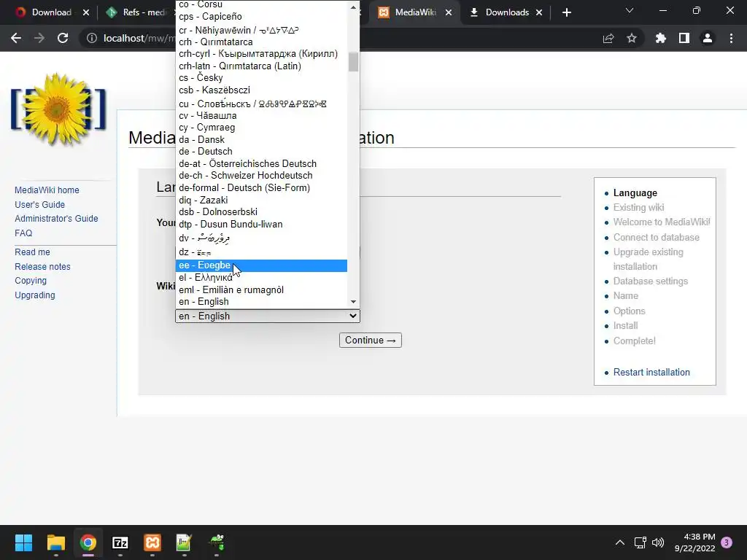
Task: Pick 'csb - Kaszëbsczi' from the list
Action: pos(261,90)
